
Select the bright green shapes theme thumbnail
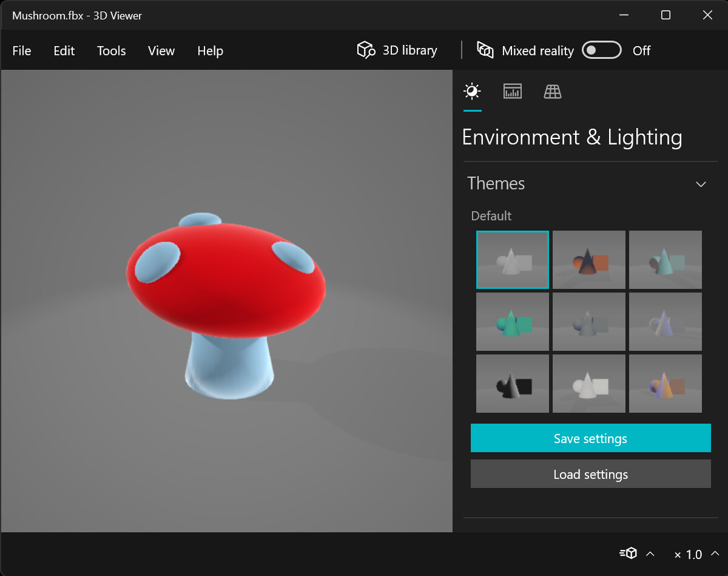pyautogui.click(x=513, y=322)
